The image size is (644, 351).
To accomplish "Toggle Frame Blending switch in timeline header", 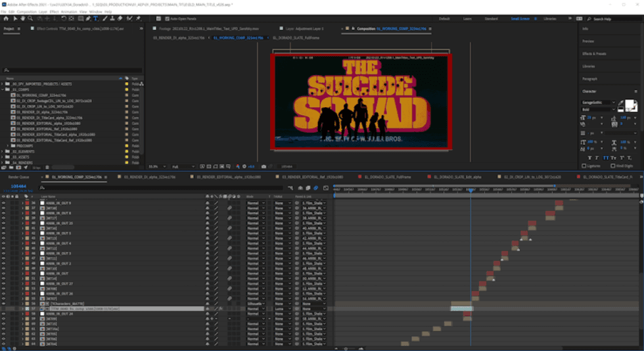I will coord(308,188).
